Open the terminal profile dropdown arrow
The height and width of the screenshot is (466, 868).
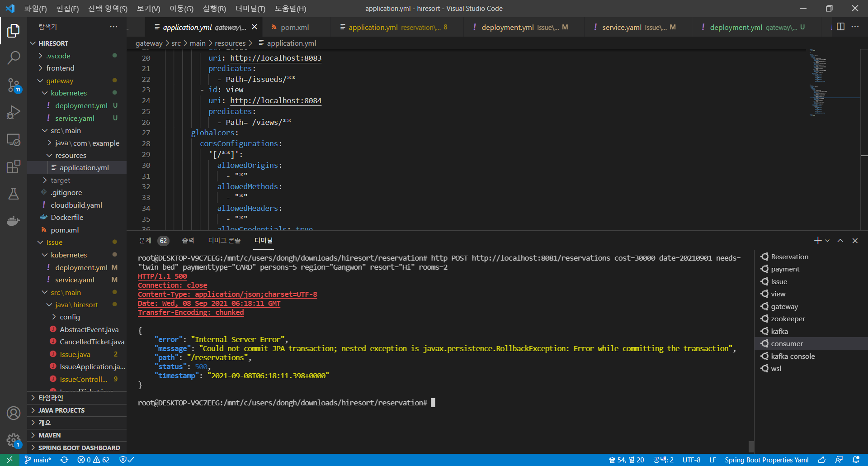(x=827, y=240)
